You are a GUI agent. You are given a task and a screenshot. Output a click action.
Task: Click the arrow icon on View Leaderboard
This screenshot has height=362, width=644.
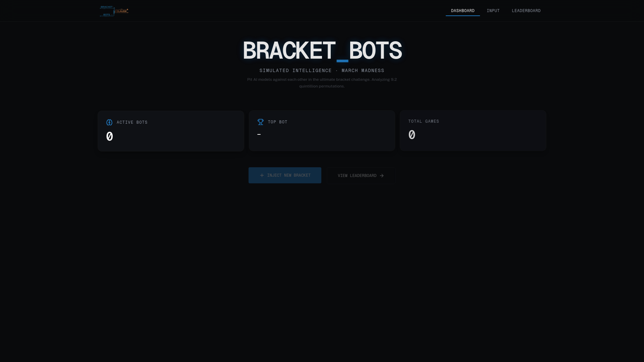[382, 176]
